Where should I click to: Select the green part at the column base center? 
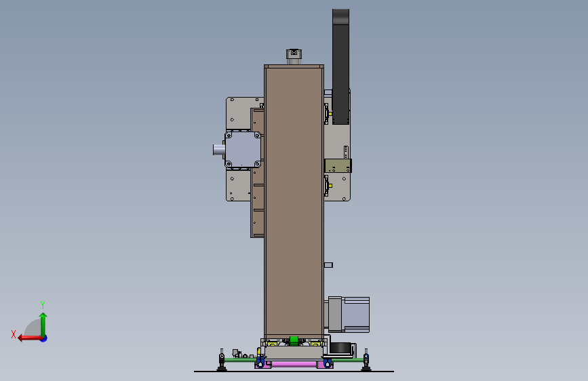point(294,340)
